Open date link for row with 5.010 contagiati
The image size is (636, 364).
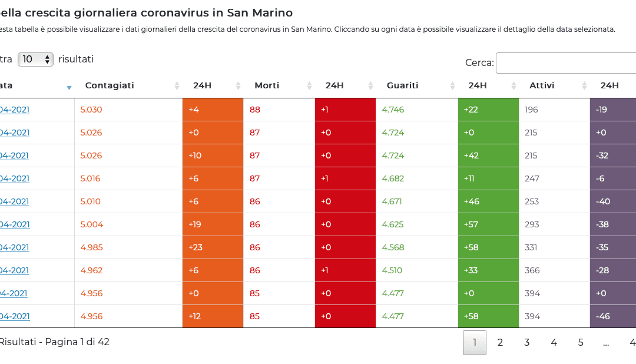[15, 201]
